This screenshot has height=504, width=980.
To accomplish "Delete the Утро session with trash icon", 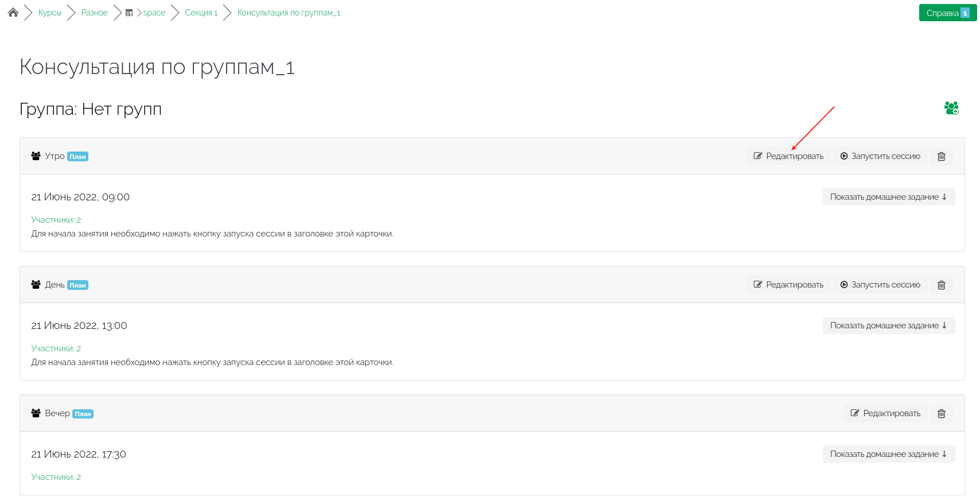I will (942, 156).
